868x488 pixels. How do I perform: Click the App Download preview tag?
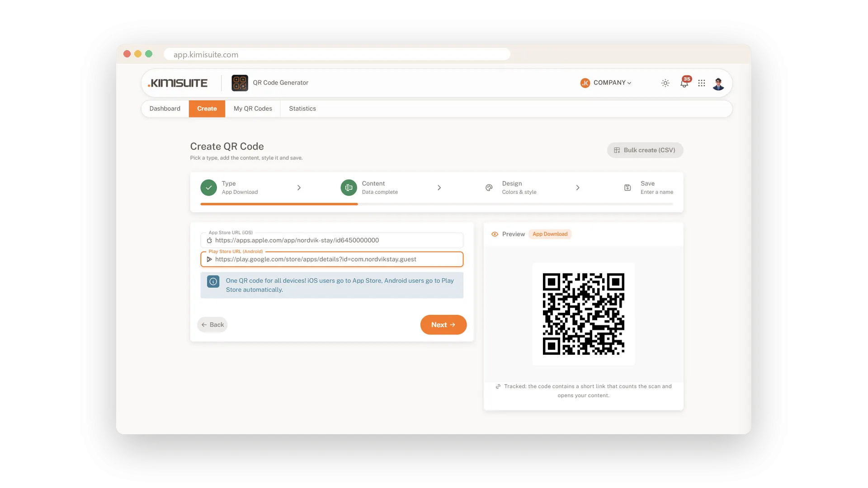(550, 234)
